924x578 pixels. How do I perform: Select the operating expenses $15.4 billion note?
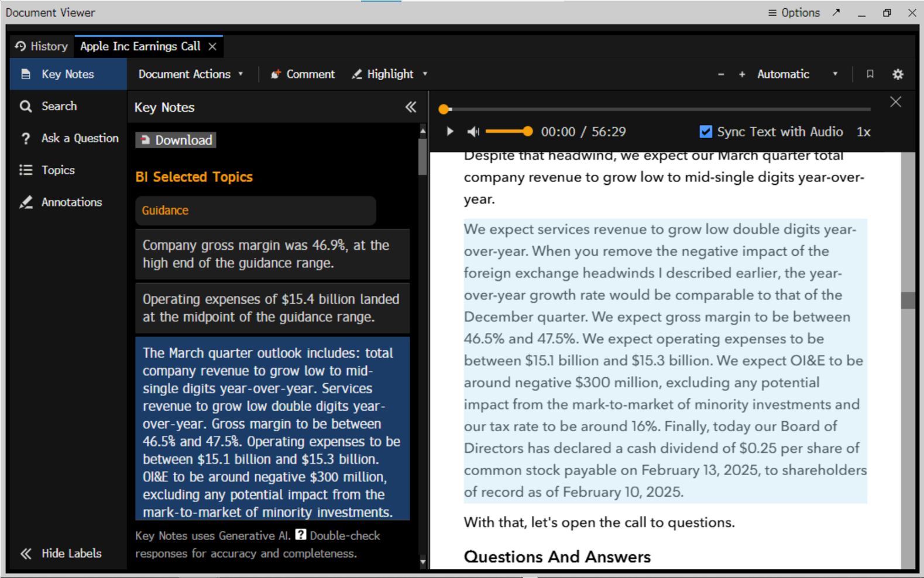pyautogui.click(x=273, y=308)
